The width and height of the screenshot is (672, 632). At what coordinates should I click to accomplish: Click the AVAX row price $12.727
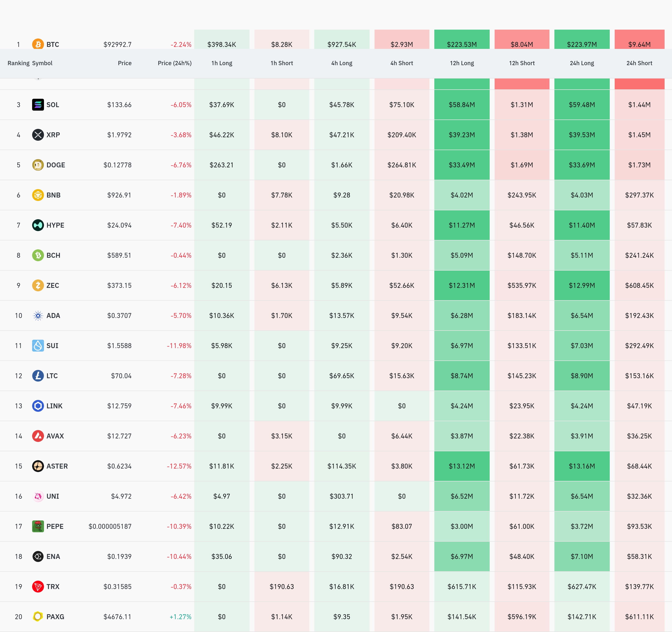pyautogui.click(x=119, y=436)
